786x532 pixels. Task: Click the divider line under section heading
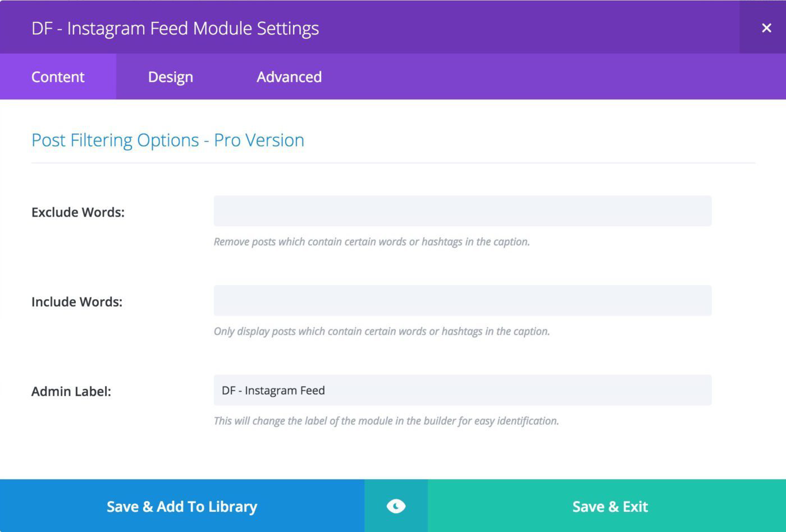393,163
